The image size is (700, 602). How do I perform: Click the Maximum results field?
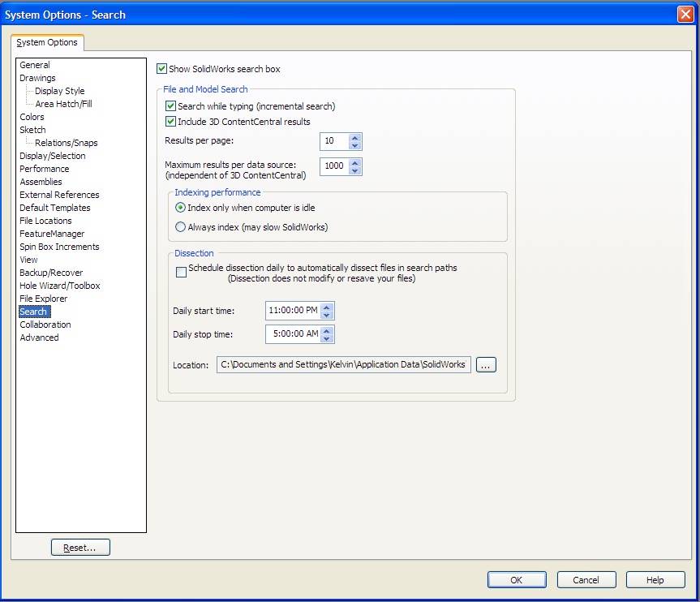(x=335, y=166)
